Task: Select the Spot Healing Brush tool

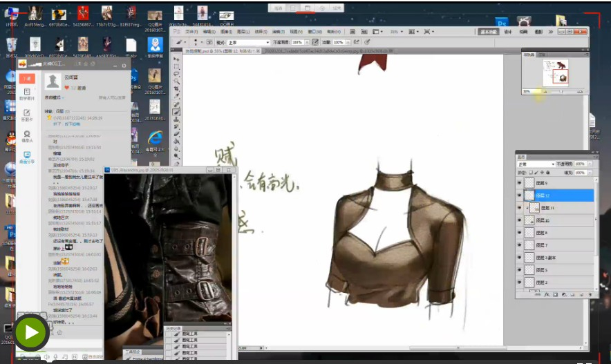Action: click(x=176, y=104)
